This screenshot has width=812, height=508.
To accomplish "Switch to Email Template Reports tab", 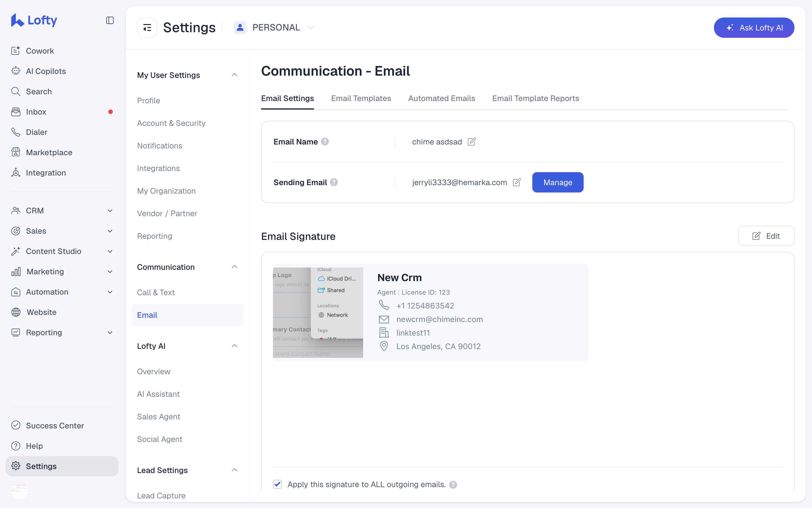I will point(535,98).
